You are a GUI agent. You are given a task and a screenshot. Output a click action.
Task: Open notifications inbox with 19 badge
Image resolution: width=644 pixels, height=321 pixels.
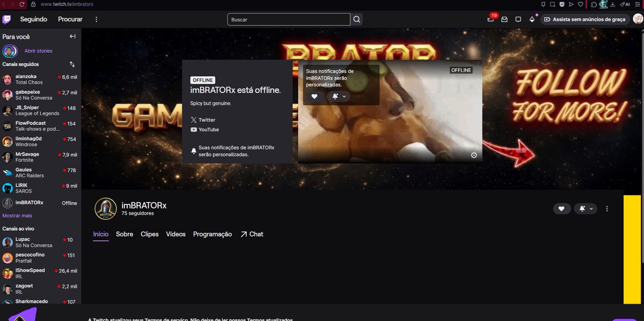point(491,19)
